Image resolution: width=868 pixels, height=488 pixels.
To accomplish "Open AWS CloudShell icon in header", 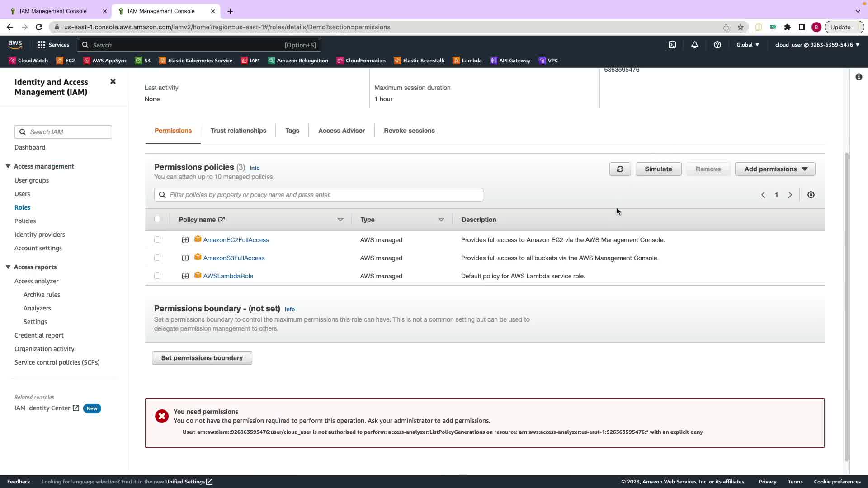I will [x=672, y=45].
